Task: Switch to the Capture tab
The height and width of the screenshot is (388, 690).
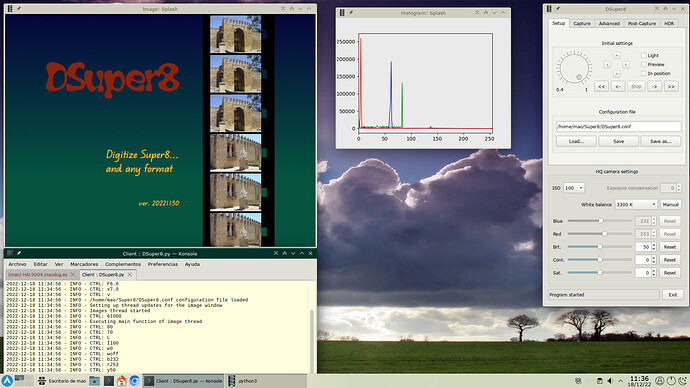Action: pyautogui.click(x=582, y=23)
